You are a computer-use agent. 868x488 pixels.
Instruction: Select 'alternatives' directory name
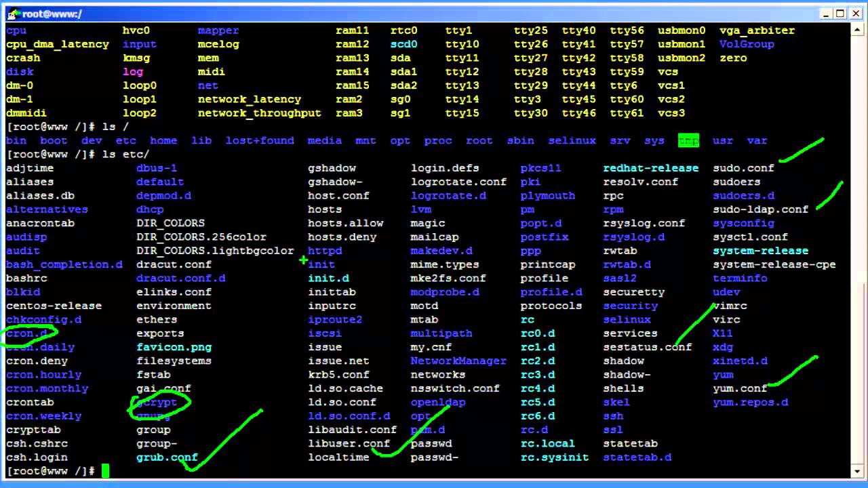[47, 209]
